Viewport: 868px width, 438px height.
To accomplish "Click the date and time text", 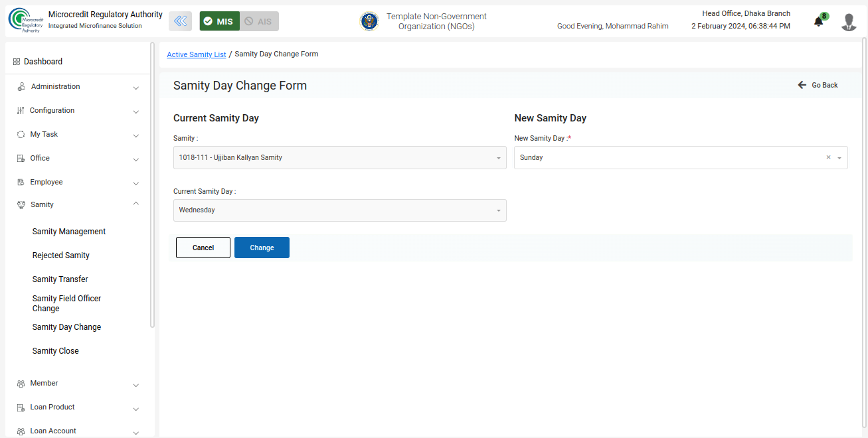I will click(741, 27).
